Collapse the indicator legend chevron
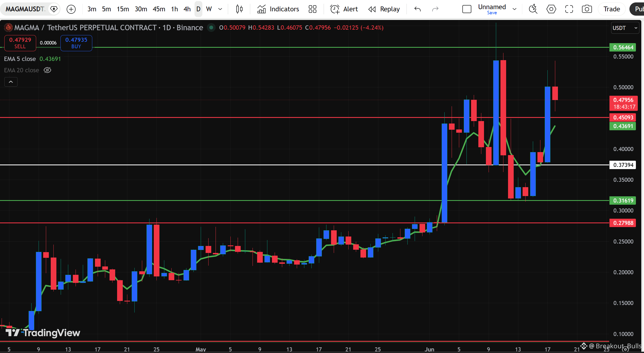Screen dimensions: 644x353 click(11, 82)
